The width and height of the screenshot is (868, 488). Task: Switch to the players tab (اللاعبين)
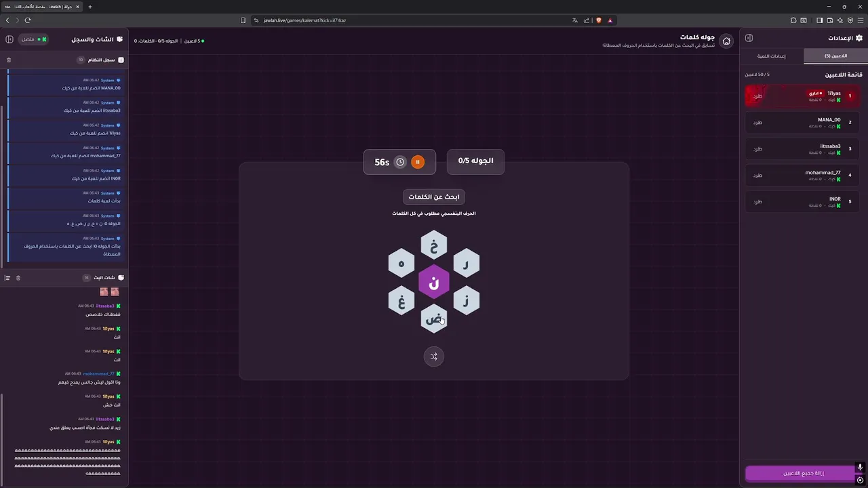click(835, 56)
